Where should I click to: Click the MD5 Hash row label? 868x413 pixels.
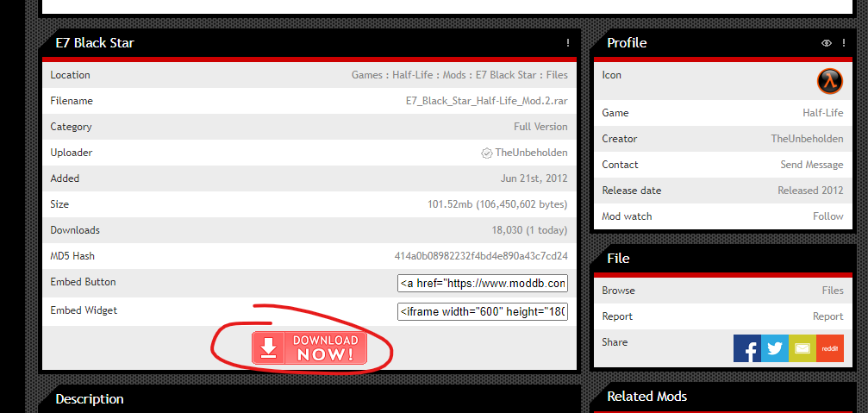point(72,256)
